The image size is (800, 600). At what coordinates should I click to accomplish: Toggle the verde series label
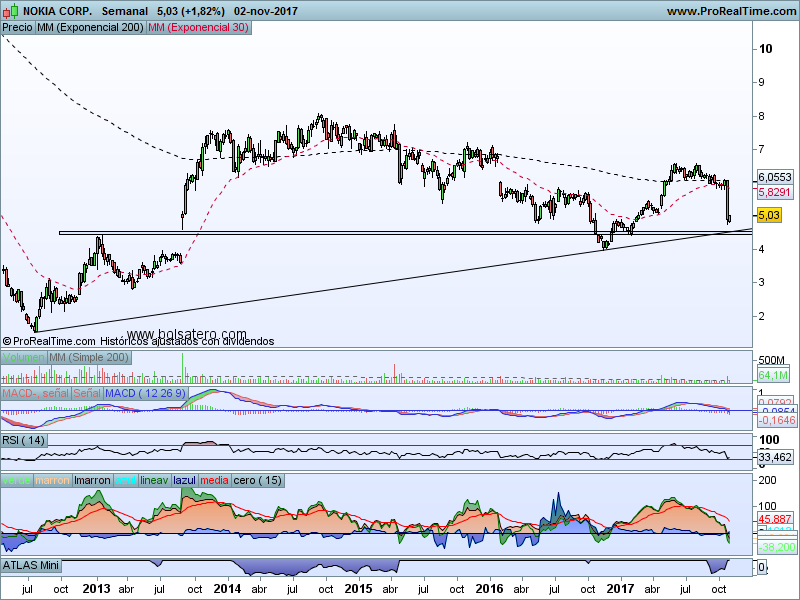[x=17, y=481]
